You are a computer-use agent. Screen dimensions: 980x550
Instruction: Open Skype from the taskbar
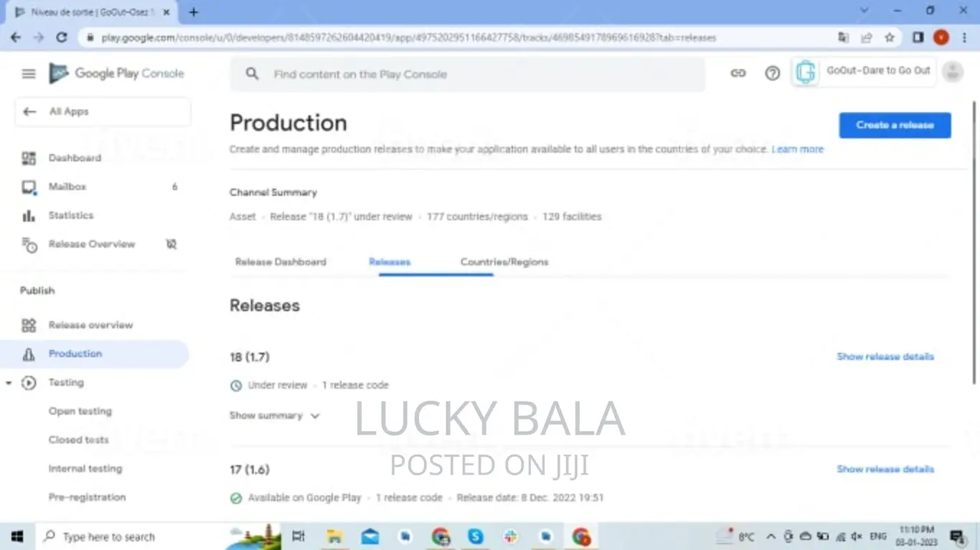[x=475, y=536]
